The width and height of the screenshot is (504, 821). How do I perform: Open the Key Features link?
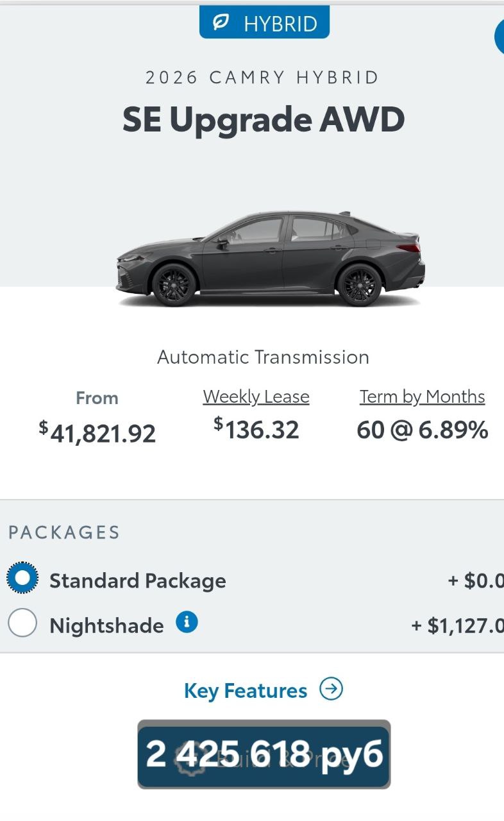click(246, 690)
